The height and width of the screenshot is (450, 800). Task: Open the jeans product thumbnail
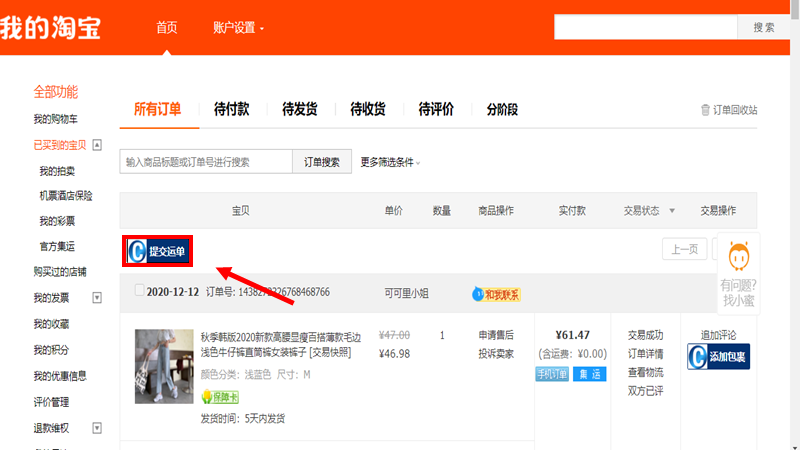[164, 366]
